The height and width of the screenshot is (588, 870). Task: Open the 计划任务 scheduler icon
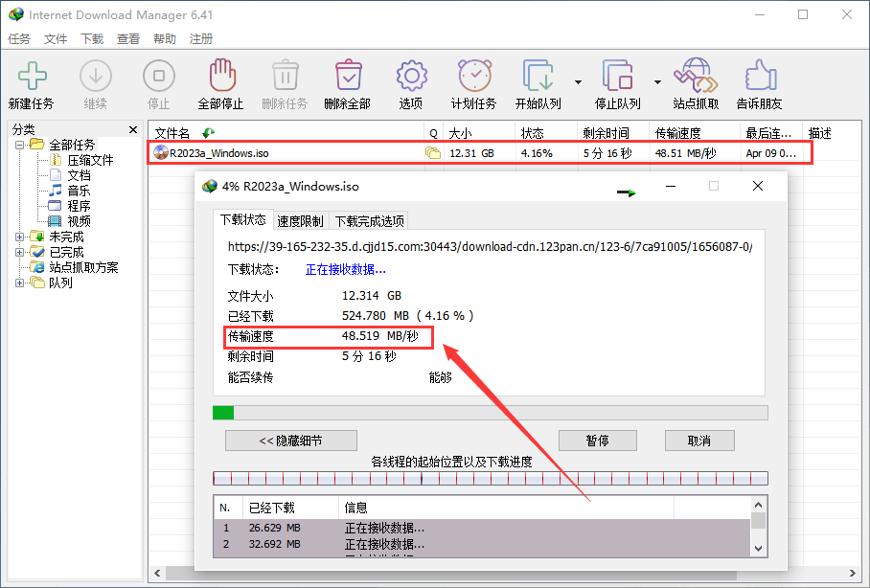coord(473,82)
